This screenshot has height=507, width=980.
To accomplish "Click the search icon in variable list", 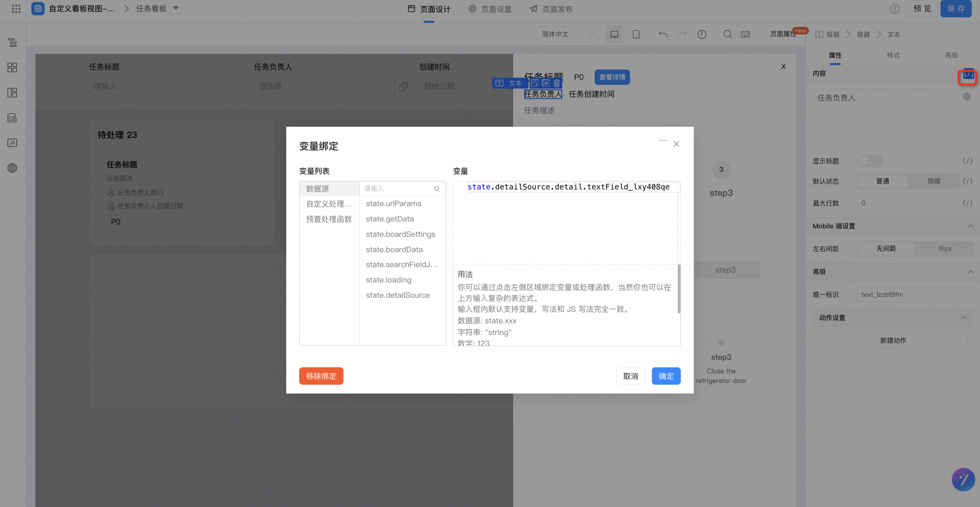I will [x=437, y=189].
